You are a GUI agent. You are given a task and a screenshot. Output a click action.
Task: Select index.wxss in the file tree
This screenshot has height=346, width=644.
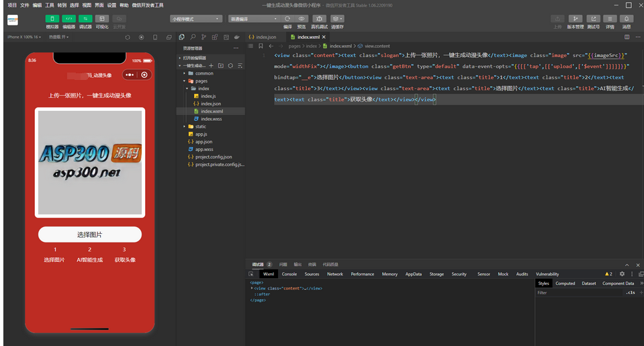pos(211,119)
